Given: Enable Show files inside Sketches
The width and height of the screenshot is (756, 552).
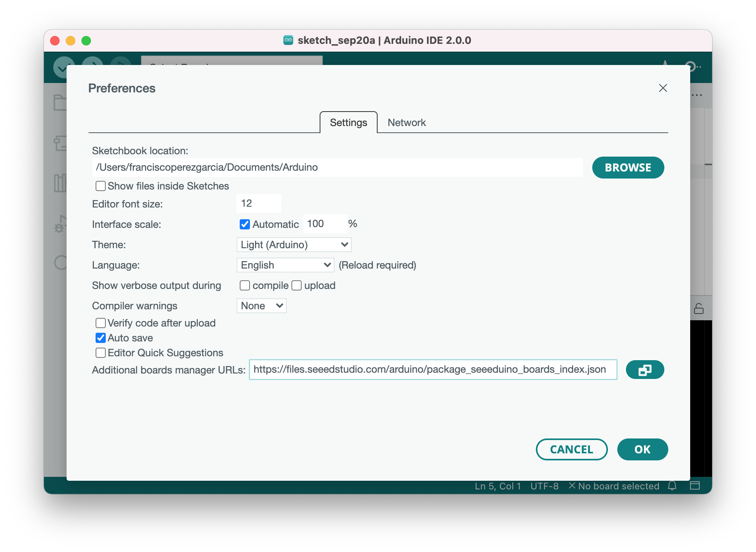Looking at the screenshot, I should coord(101,186).
